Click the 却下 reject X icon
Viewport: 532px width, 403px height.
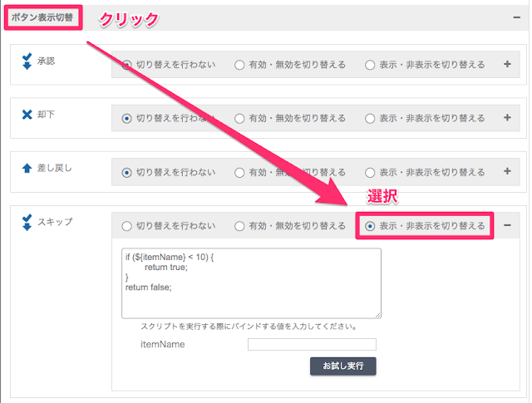point(27,115)
